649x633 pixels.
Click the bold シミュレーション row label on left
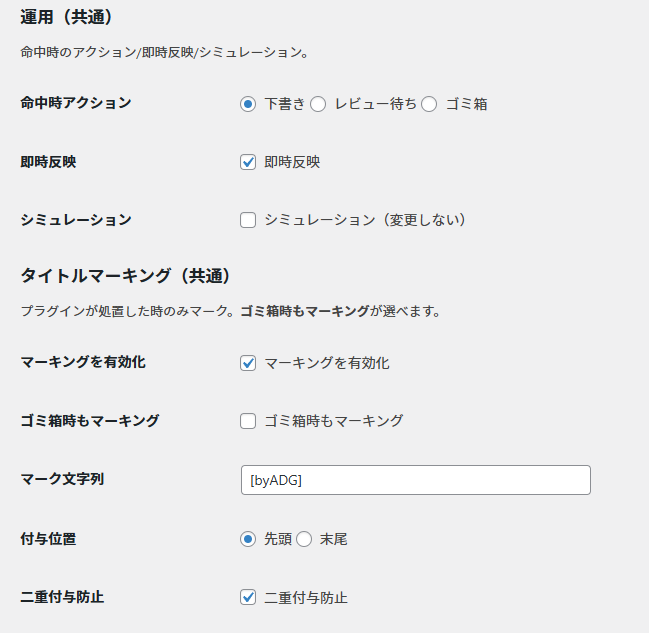75,219
